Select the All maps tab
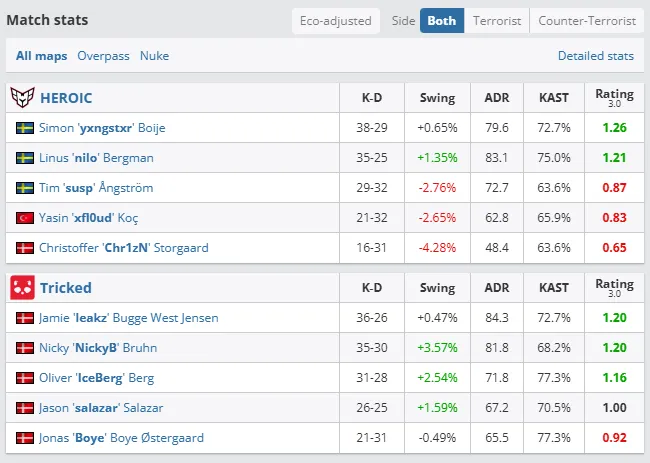 tap(42, 56)
